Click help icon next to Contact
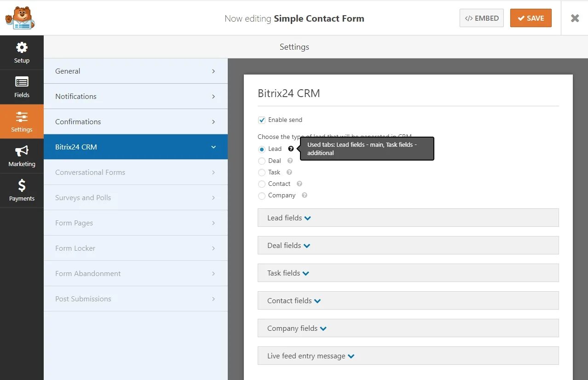 (x=300, y=184)
